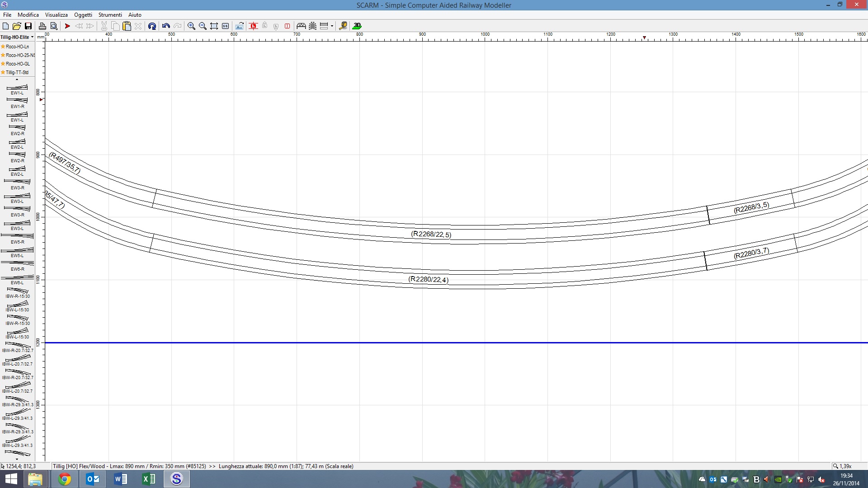
Task: Pick the EW6-L turnout from library
Action: pos(17,279)
